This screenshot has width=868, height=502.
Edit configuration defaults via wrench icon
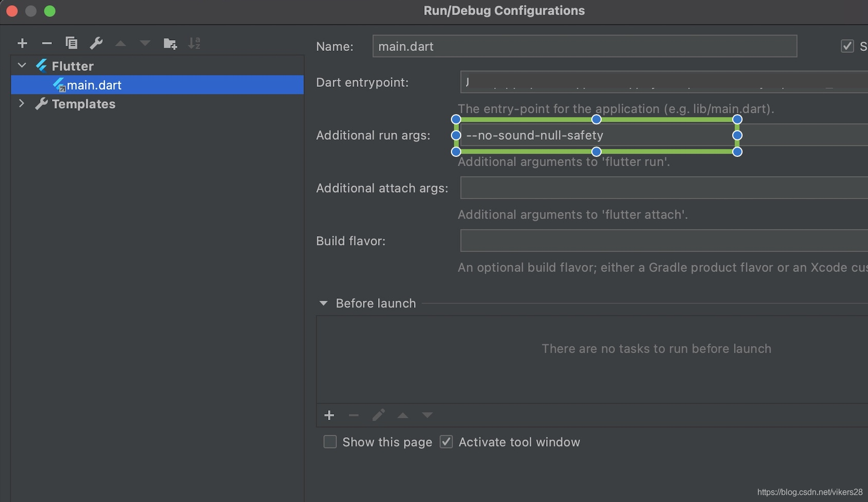tap(96, 43)
